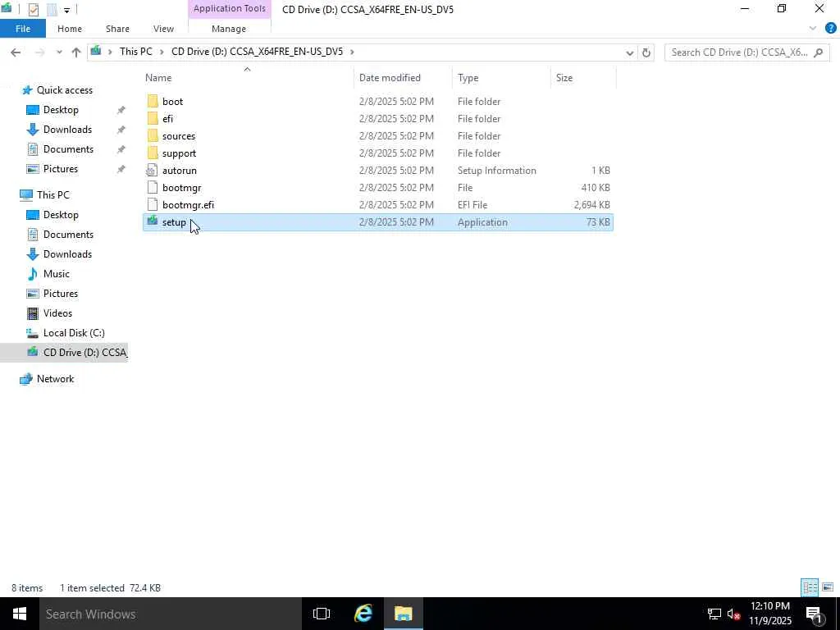Image resolution: width=840 pixels, height=630 pixels.
Task: Open the Manage ribbon tab
Action: click(x=229, y=29)
